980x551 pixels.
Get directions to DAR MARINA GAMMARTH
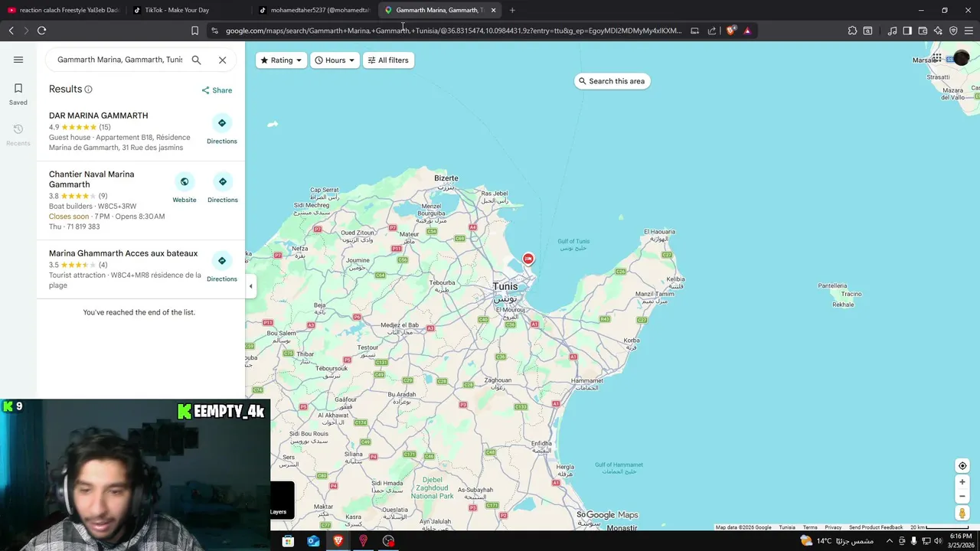[222, 129]
